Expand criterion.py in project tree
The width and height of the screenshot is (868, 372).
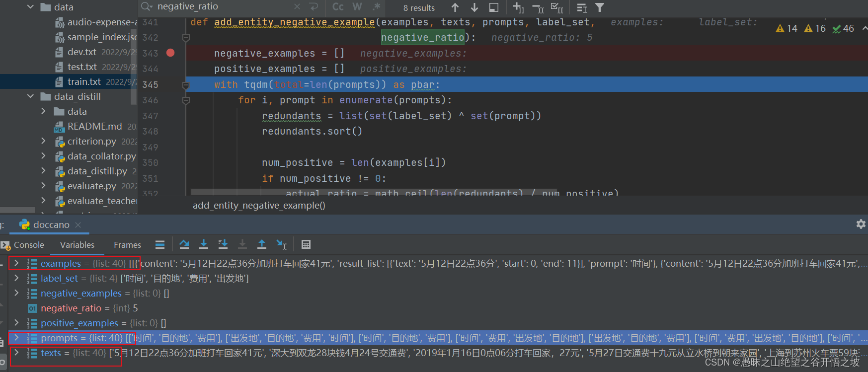click(x=44, y=141)
